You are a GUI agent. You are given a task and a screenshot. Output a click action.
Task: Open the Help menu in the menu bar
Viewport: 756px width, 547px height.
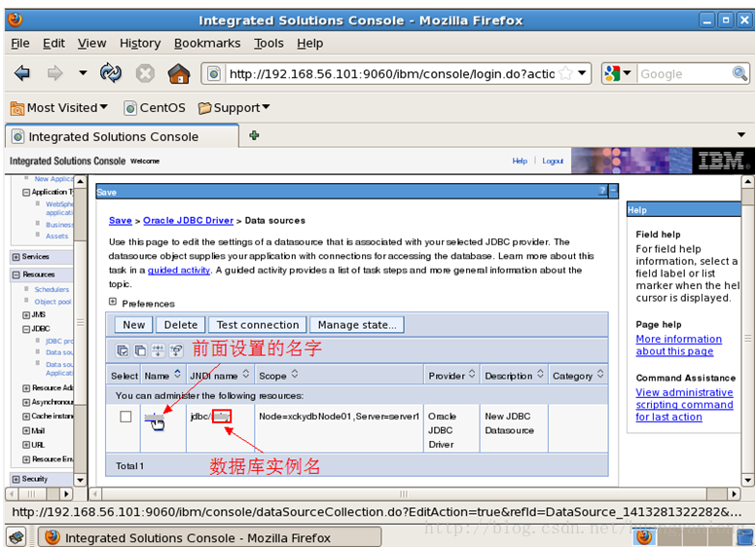coord(310,43)
